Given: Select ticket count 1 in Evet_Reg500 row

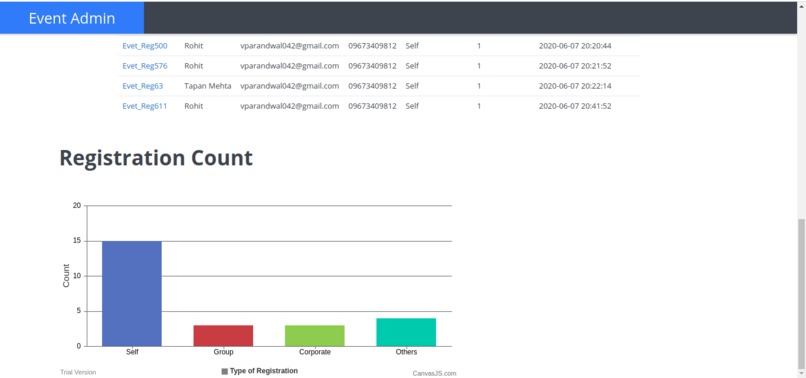Looking at the screenshot, I should (x=479, y=46).
